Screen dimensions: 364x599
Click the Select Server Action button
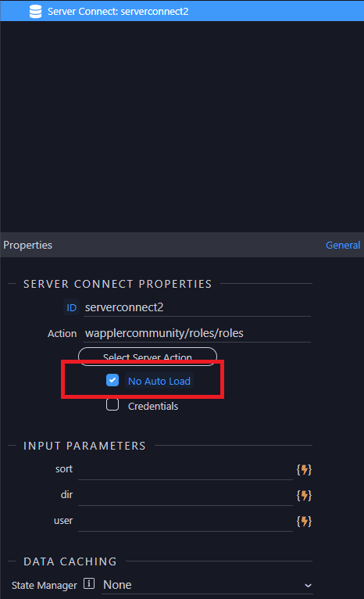[x=148, y=357]
